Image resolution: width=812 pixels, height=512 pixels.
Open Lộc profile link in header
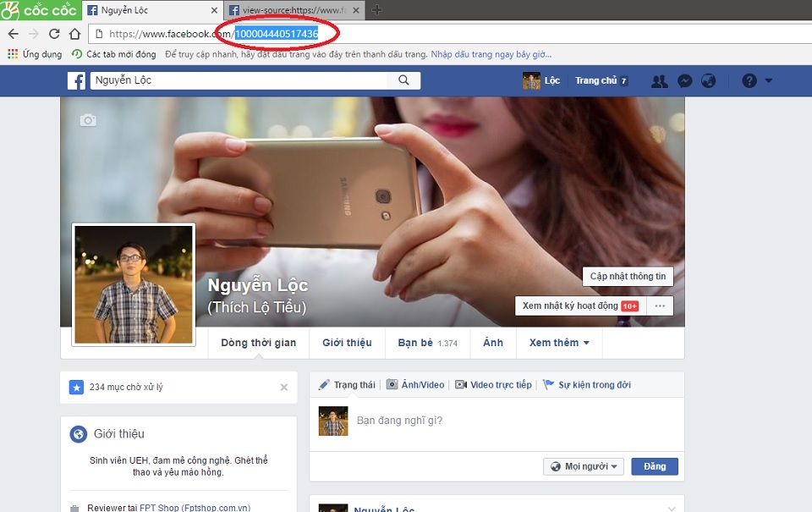(x=541, y=81)
